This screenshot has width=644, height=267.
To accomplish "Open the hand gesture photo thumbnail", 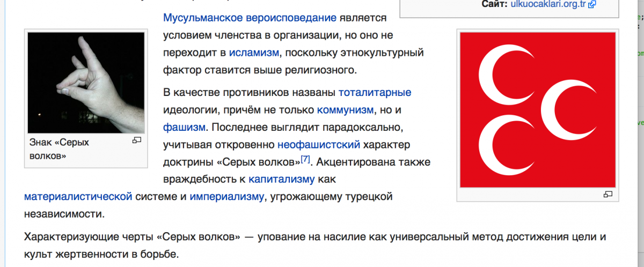I will click(86, 83).
